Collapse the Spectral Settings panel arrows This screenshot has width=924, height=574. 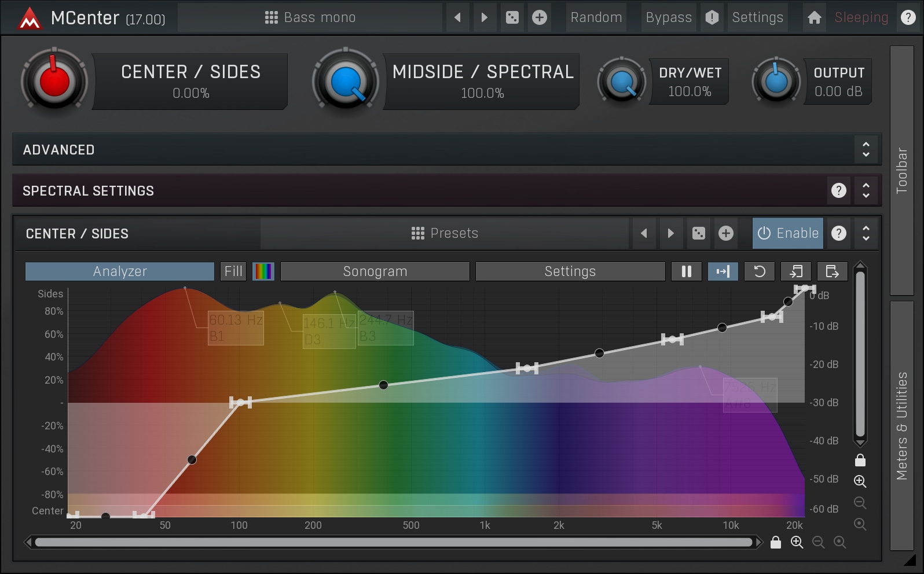[x=866, y=190]
